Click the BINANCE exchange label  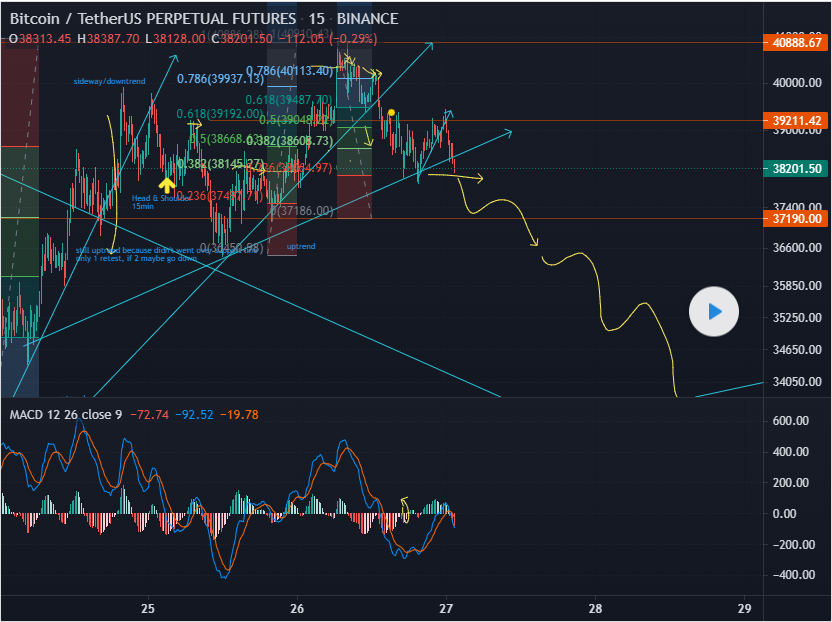pyautogui.click(x=367, y=19)
